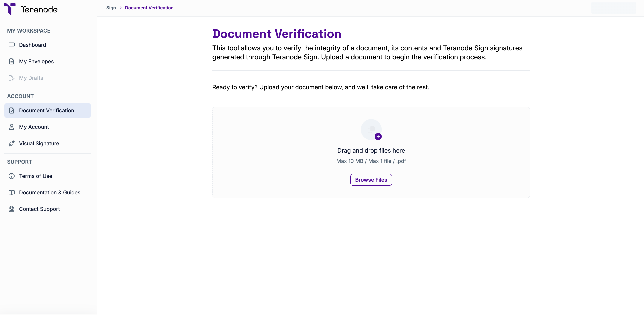The image size is (644, 315).
Task: Click the purple plus upload badge
Action: 378,137
